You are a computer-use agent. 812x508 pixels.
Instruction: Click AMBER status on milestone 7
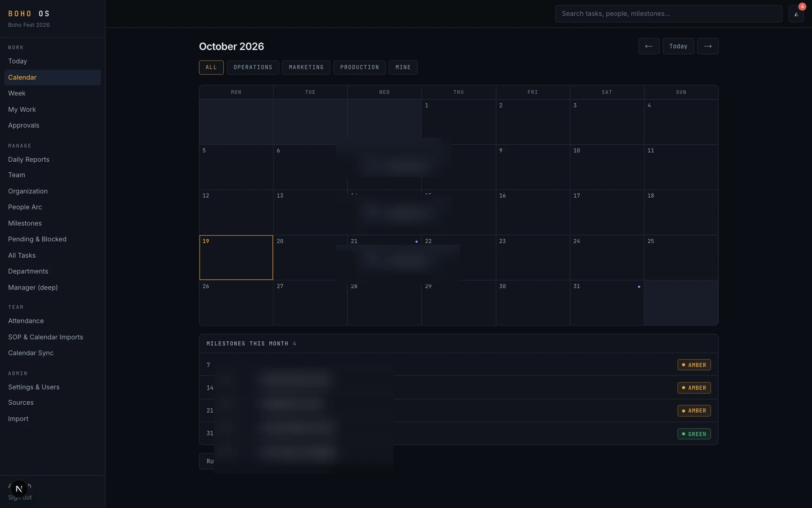point(694,365)
